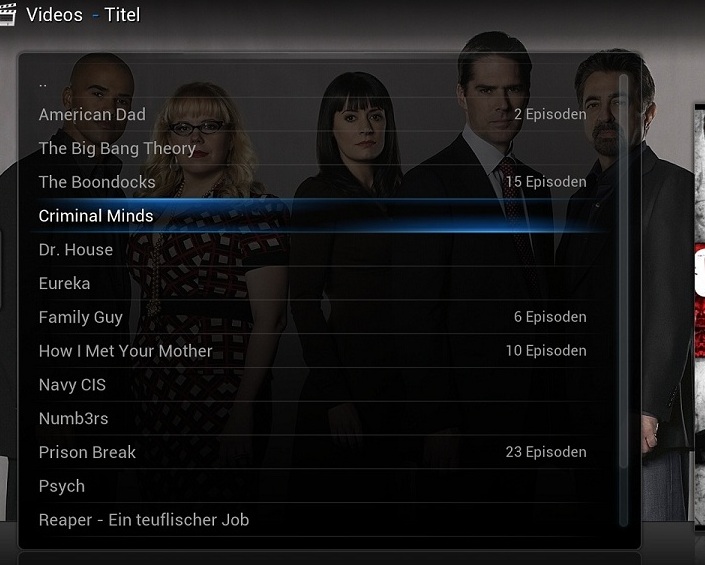Choose Numb3rs from the list
The image size is (705, 565).
317,418
